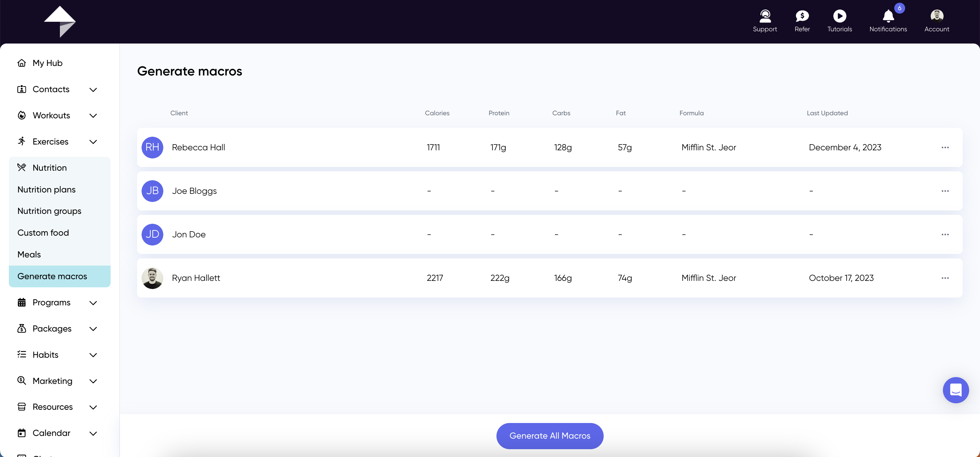Viewport: 980px width, 457px height.
Task: Expand the Workouts chevron
Action: click(93, 116)
